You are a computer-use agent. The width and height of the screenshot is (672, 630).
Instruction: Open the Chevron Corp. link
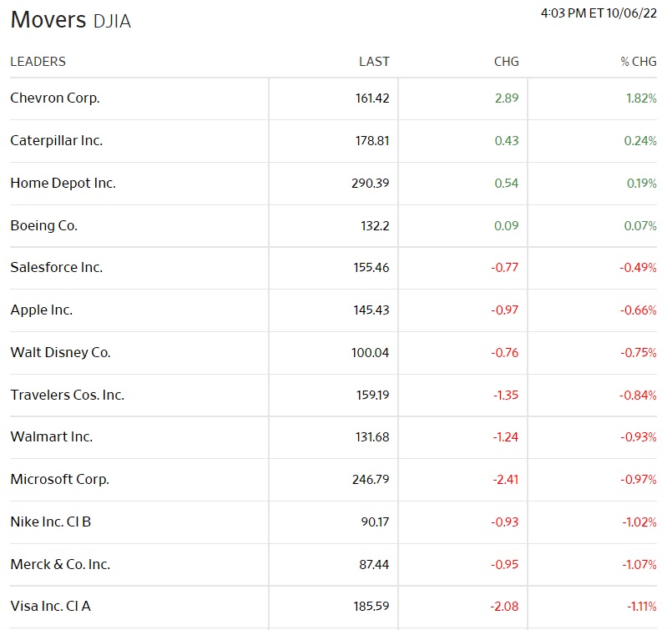55,98
